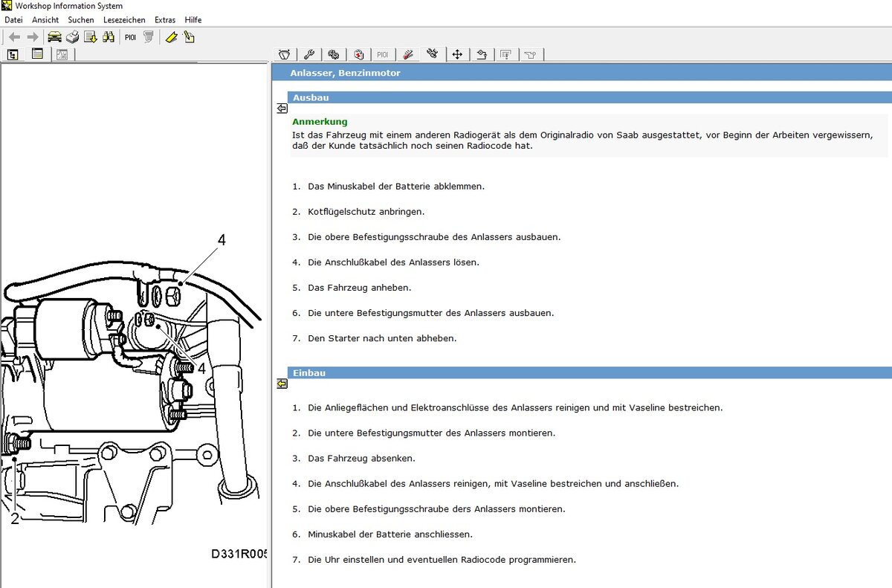Click the yellow highlighter bookmark icon
Viewport: 892px width, 588px height.
(171, 37)
